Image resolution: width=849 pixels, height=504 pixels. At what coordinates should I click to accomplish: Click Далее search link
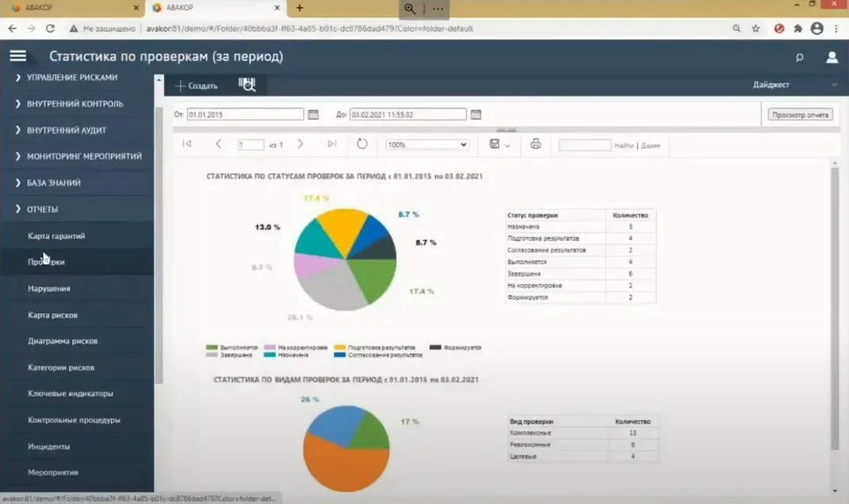point(650,146)
